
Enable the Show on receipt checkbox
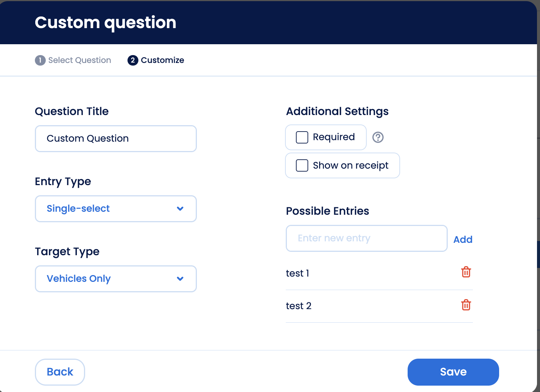302,165
